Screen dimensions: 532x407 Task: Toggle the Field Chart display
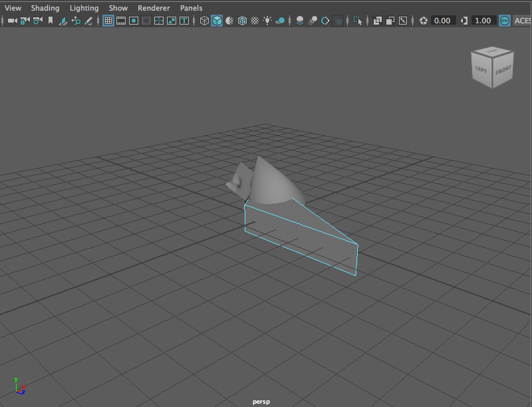[159, 21]
